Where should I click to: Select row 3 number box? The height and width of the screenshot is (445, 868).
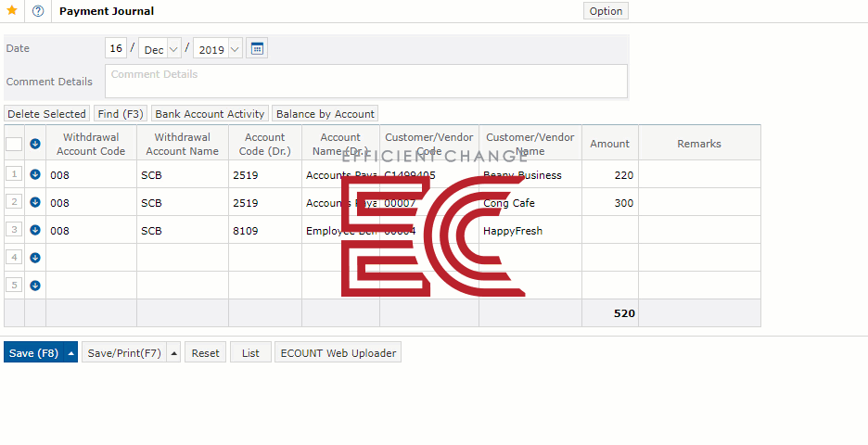click(x=14, y=230)
